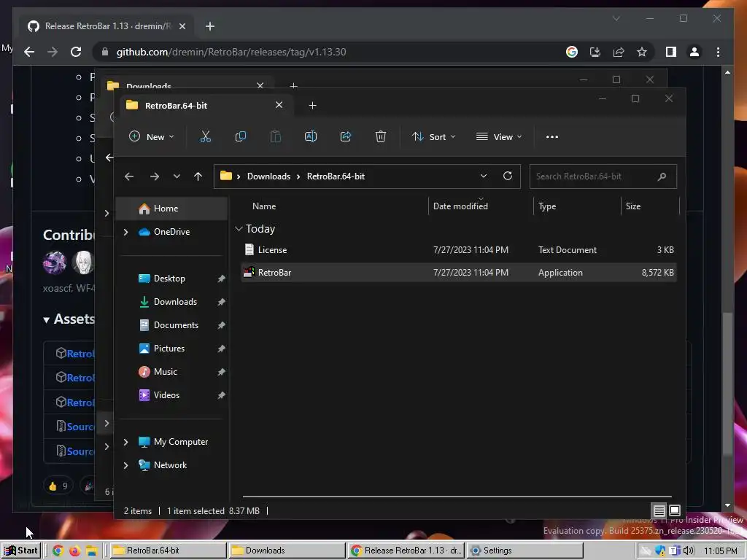Expand OneDrive in the navigation pane
Screen dimensions: 747x560
pyautogui.click(x=125, y=232)
